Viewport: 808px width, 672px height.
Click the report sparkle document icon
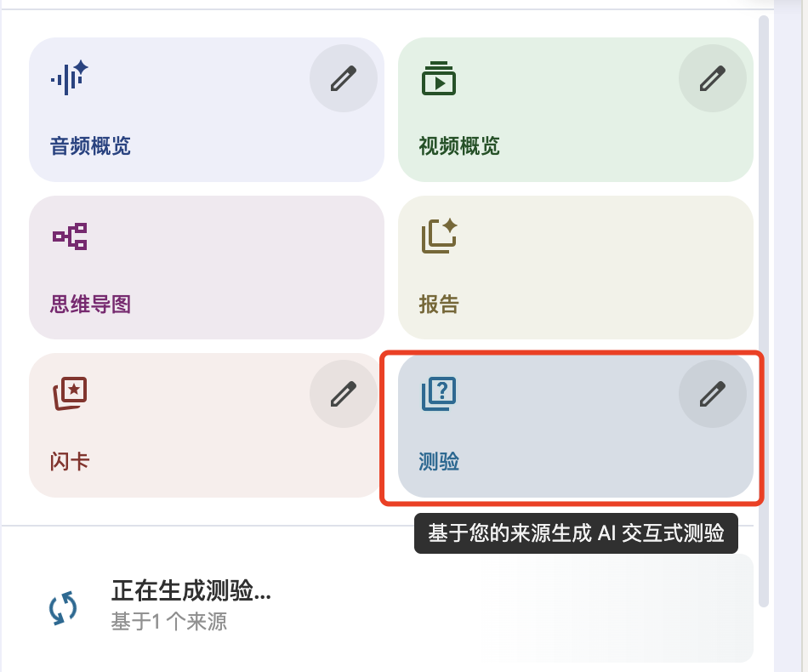439,236
